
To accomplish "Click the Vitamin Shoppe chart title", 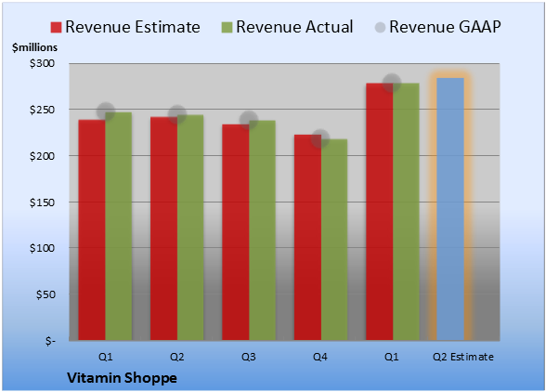I will coord(122,378).
